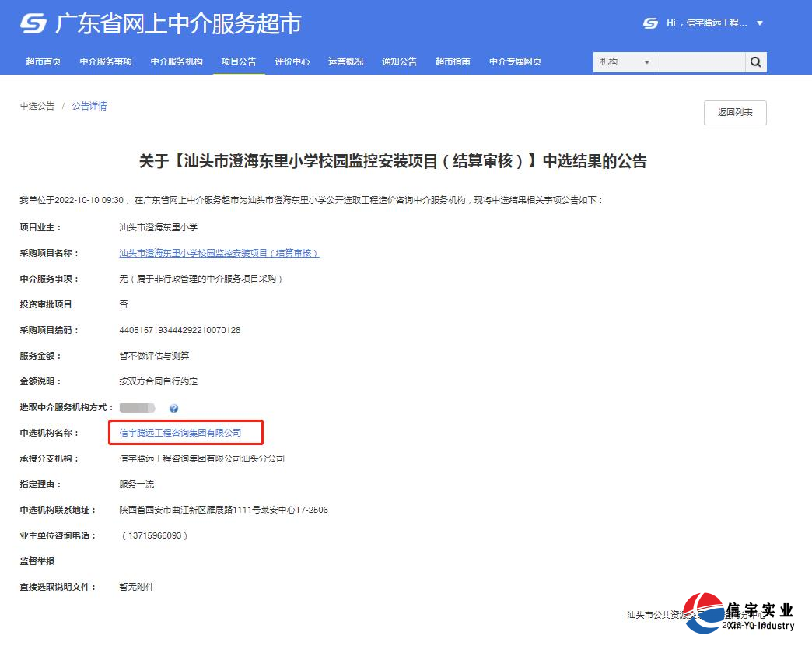Click the magnifier search icon
This screenshot has height=646, width=812.
(755, 61)
